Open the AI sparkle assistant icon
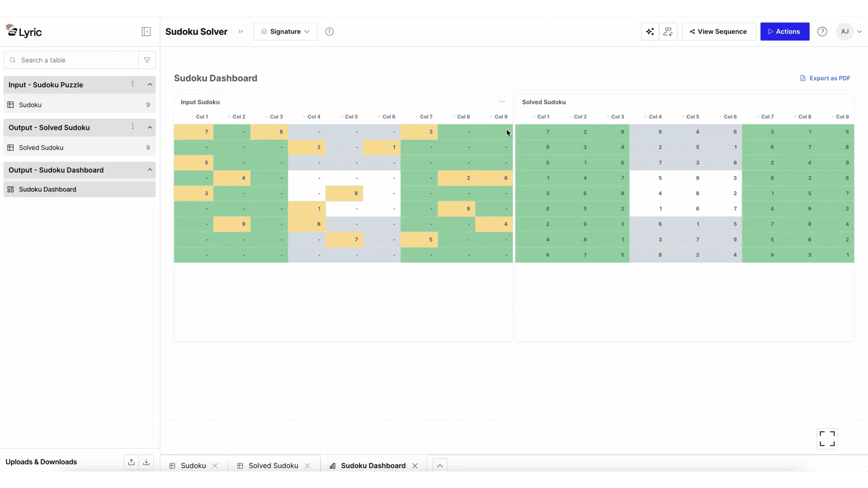868x488 pixels. click(650, 32)
